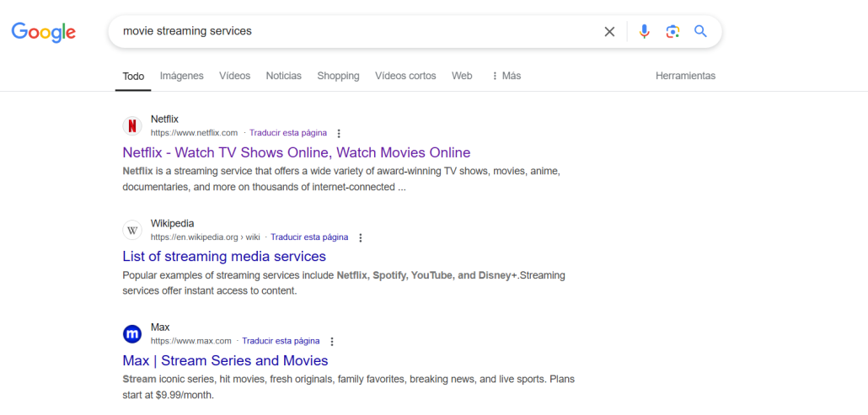Click the https://www.max.com URL text
Viewport: 868px width, 415px height.
click(x=191, y=340)
